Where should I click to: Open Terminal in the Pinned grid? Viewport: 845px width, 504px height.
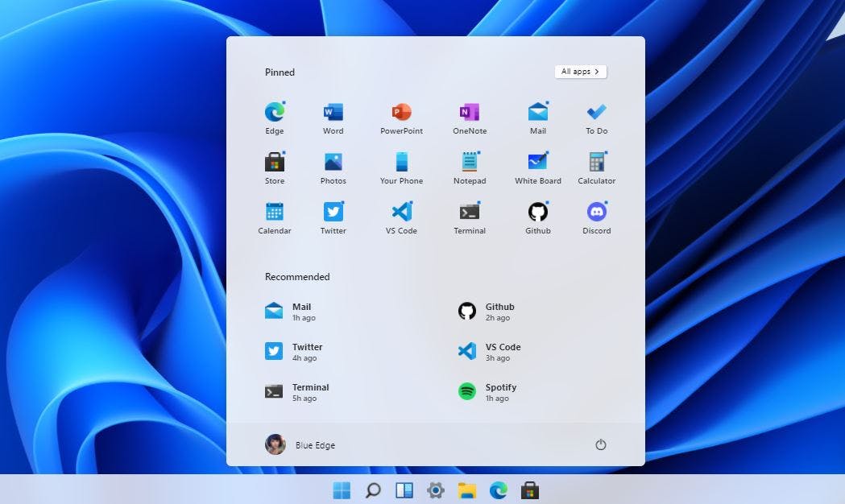click(x=470, y=217)
